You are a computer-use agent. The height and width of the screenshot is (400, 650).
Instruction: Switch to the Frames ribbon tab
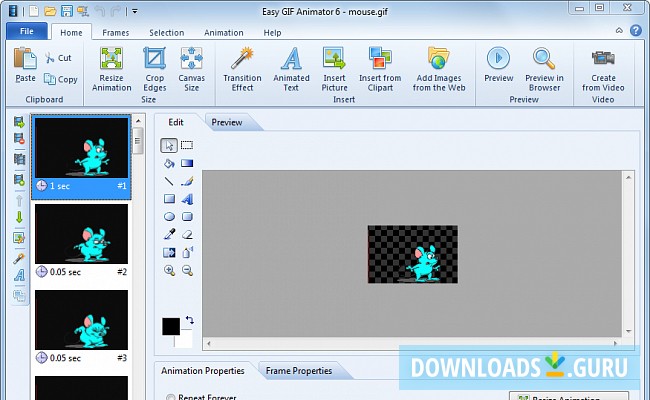click(x=116, y=32)
